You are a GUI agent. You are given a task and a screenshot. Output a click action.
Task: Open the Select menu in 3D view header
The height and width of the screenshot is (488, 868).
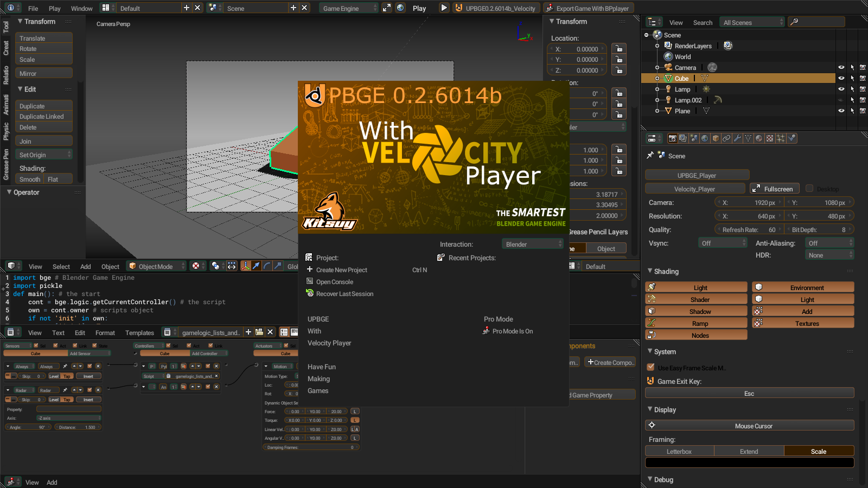point(61,266)
